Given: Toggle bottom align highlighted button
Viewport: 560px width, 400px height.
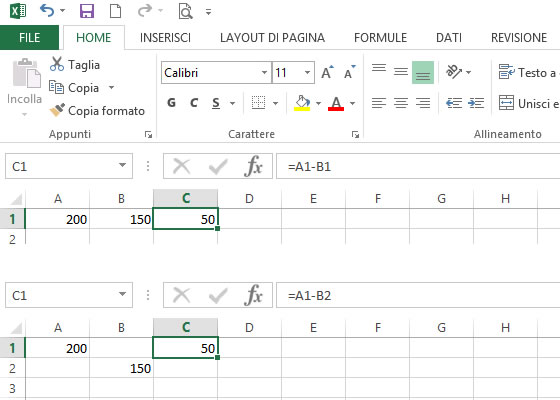Looking at the screenshot, I should 423,72.
